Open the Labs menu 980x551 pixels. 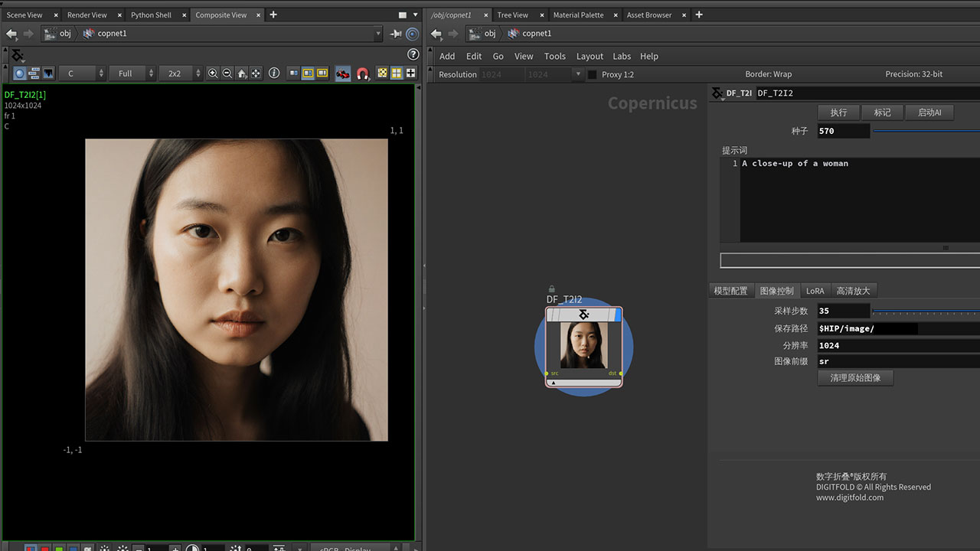click(x=622, y=56)
